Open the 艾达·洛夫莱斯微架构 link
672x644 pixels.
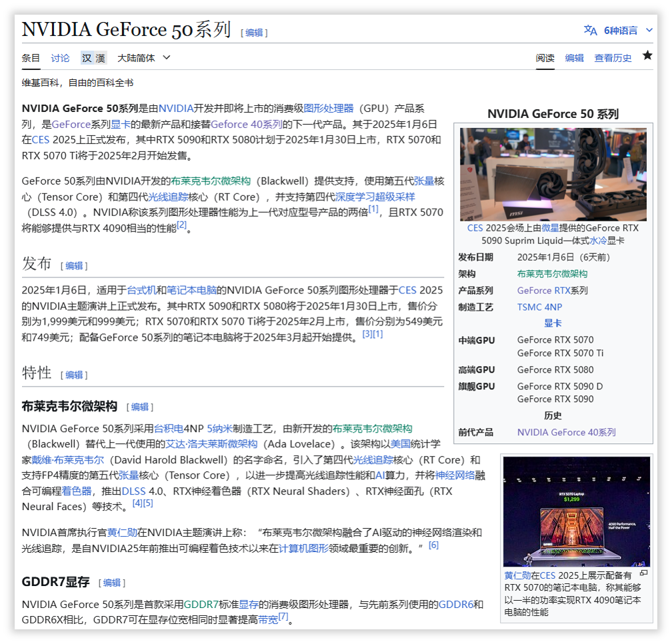[211, 444]
